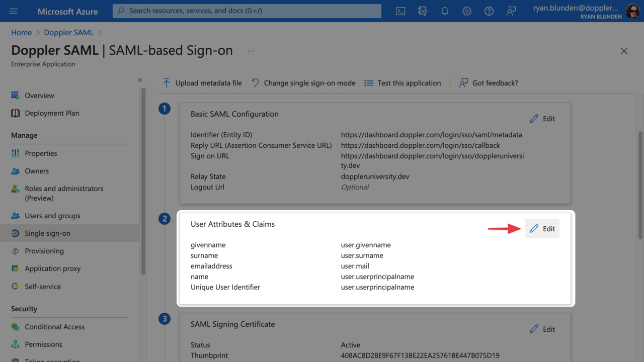Click Upload metadata file
This screenshot has width=644, height=362.
202,83
